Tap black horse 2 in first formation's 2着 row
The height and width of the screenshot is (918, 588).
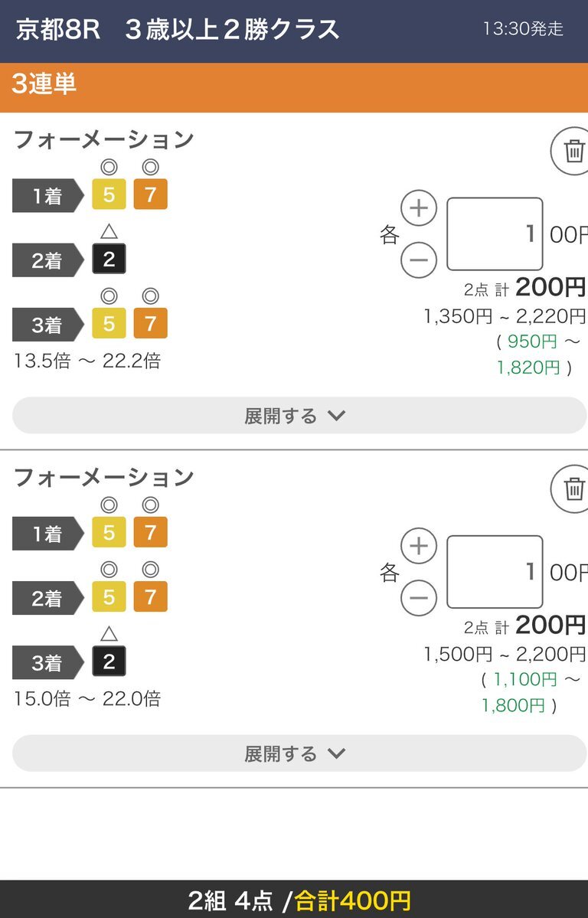[109, 260]
